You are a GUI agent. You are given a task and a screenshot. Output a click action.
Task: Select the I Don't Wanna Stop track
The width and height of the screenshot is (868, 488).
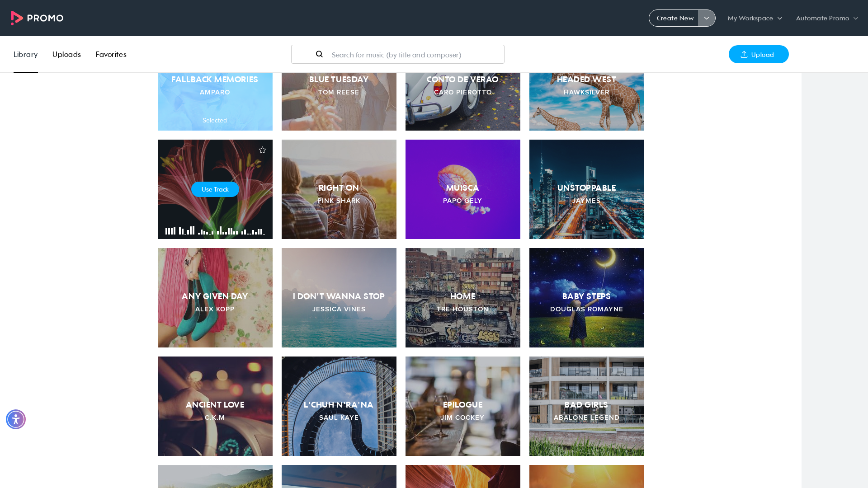[339, 298]
